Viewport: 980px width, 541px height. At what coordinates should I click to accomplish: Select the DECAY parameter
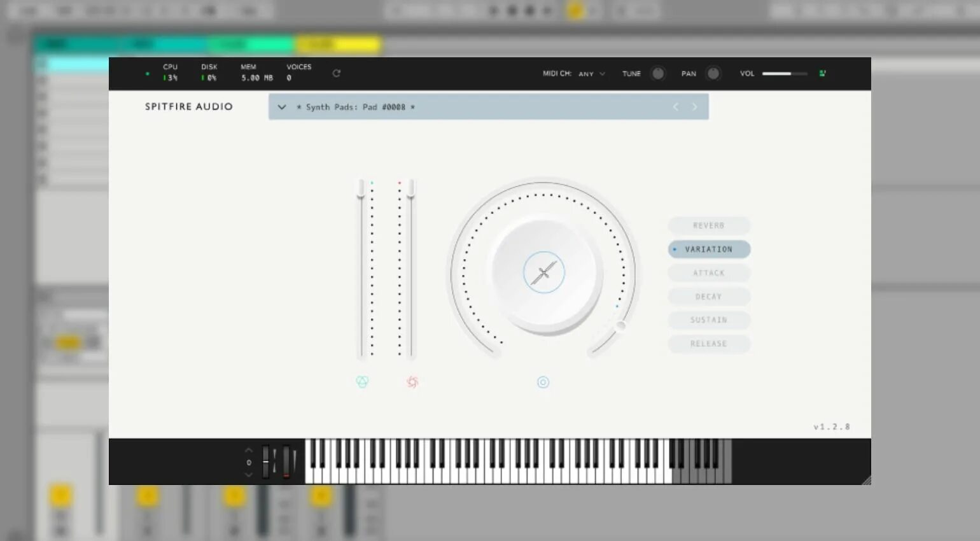pyautogui.click(x=708, y=296)
